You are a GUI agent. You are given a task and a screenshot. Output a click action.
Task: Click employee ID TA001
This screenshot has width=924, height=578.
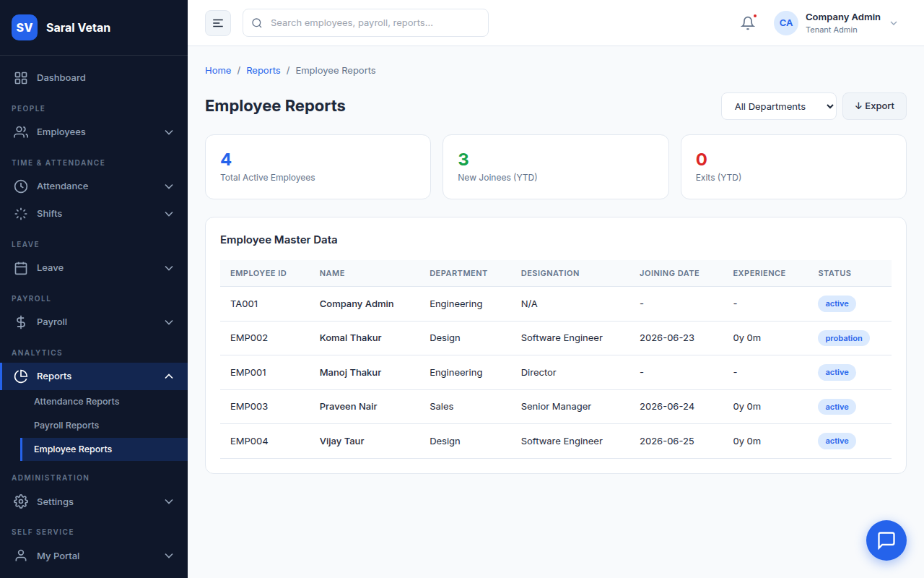[x=244, y=304]
